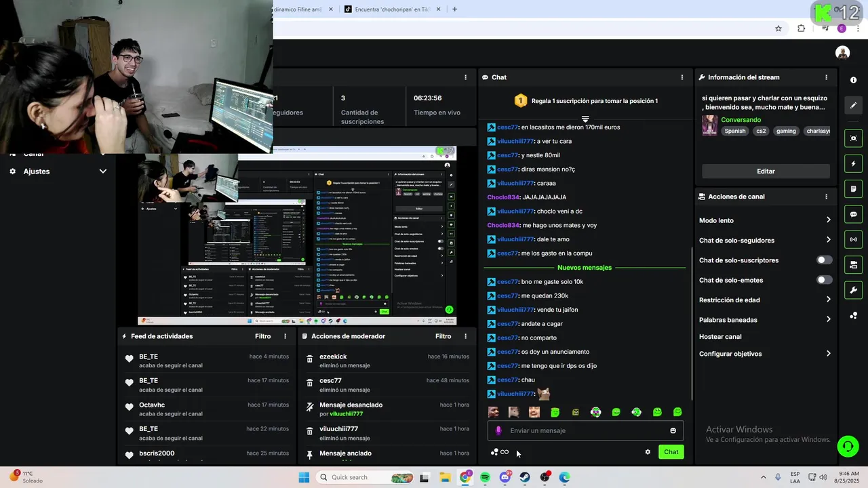Click the stream preview thumbnail
This screenshot has width=868, height=488.
coord(297,236)
